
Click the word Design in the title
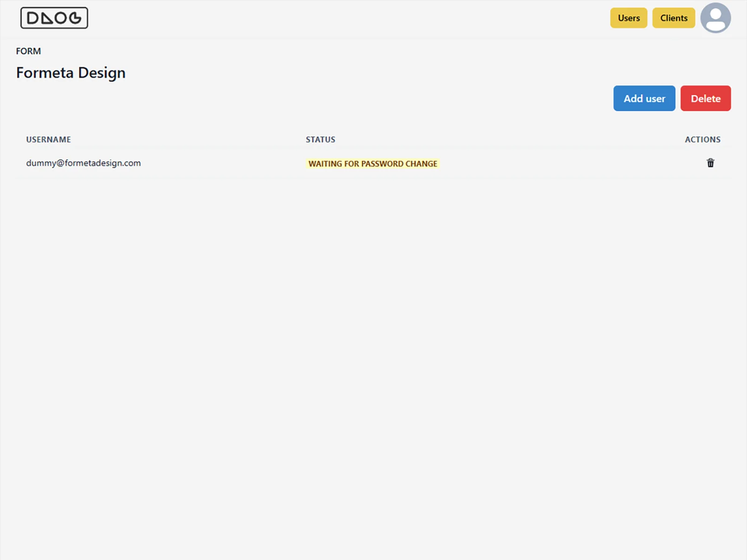pyautogui.click(x=102, y=73)
